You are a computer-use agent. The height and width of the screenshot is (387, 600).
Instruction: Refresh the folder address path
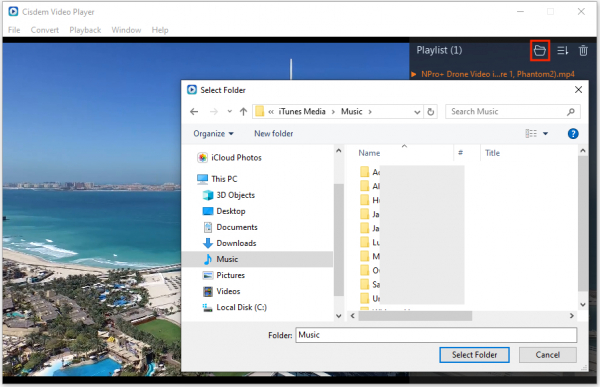(x=430, y=112)
